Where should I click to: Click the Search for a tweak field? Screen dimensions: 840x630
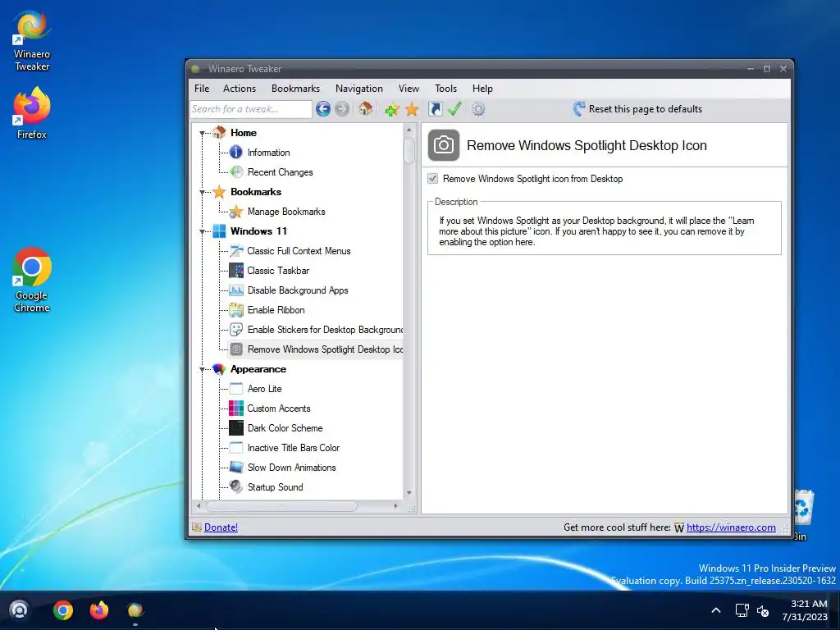tap(251, 109)
